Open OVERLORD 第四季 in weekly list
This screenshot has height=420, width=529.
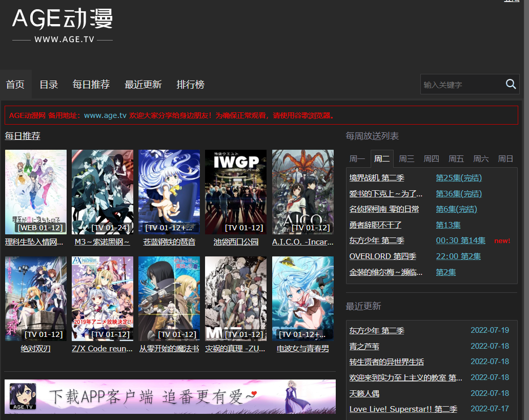click(382, 256)
